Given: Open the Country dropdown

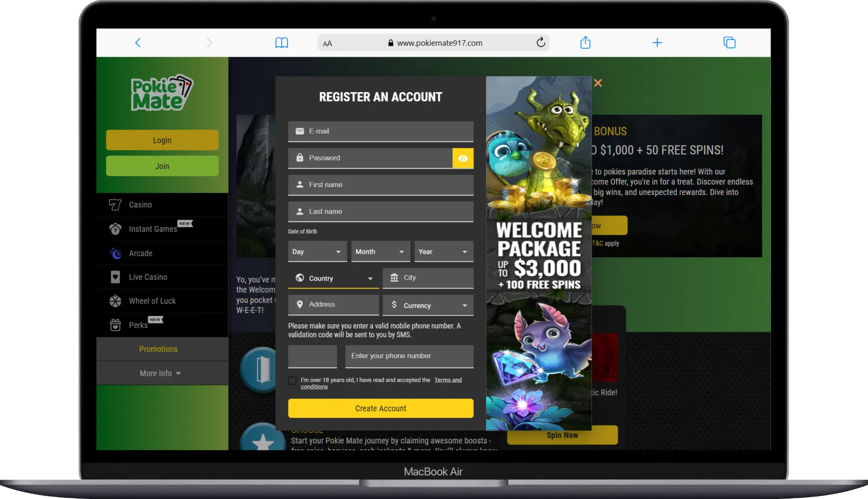Looking at the screenshot, I should pos(333,279).
